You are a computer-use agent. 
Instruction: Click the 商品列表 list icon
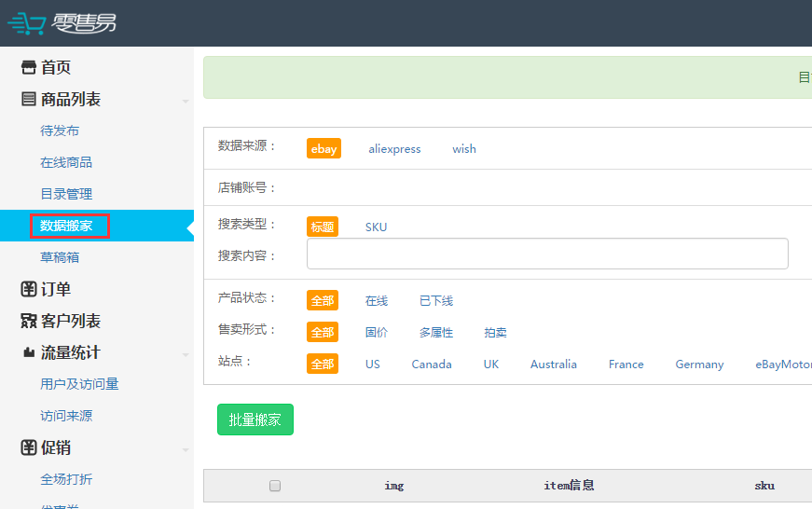(x=29, y=99)
